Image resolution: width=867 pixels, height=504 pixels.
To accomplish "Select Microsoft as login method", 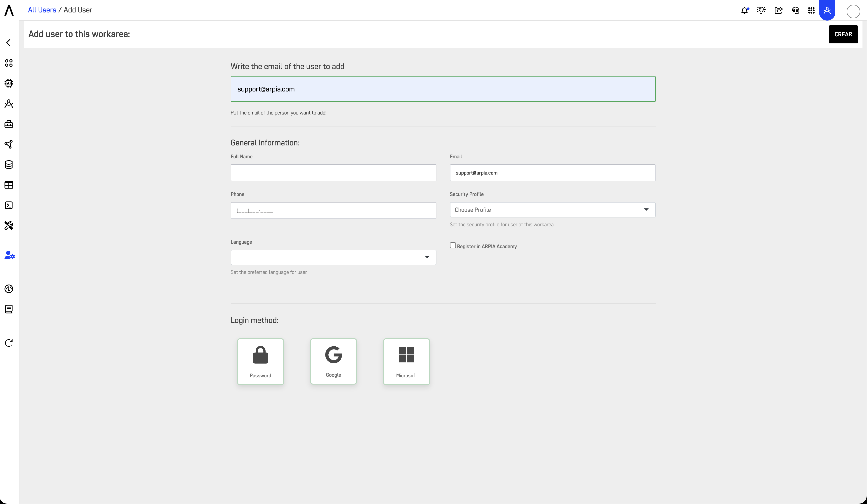I will [406, 361].
